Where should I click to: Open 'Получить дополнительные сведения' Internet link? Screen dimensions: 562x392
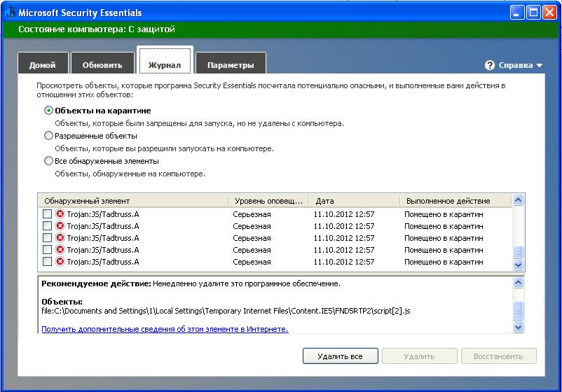165,329
